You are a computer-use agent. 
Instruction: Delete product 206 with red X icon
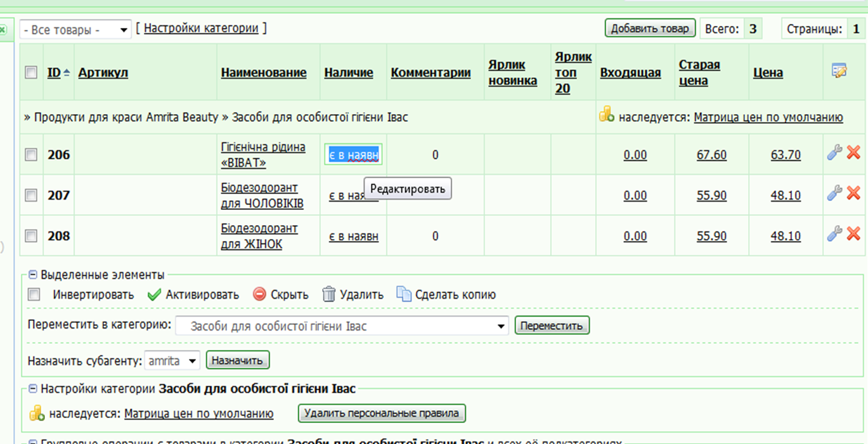click(853, 153)
